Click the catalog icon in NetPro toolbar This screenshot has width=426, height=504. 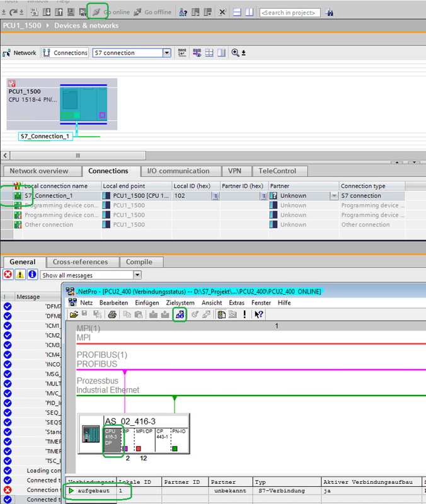pyautogui.click(x=221, y=314)
